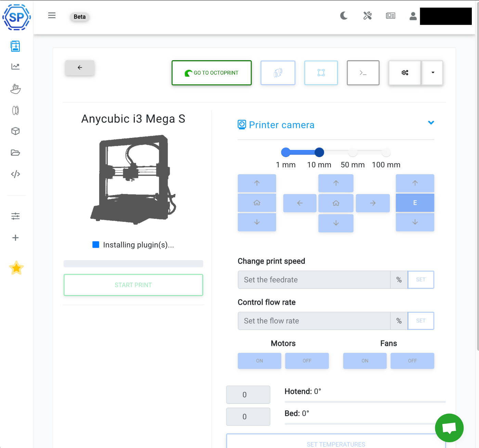This screenshot has width=479, height=448.
Task: Move Z axis up arrow
Action: (257, 183)
